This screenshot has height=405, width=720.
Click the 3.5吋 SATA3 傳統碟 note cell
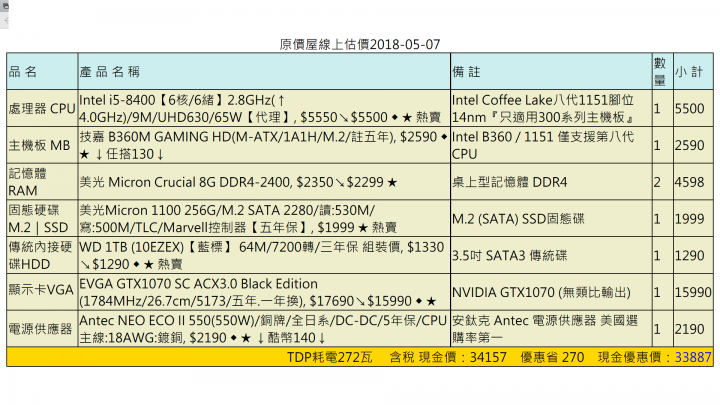[x=551, y=255]
